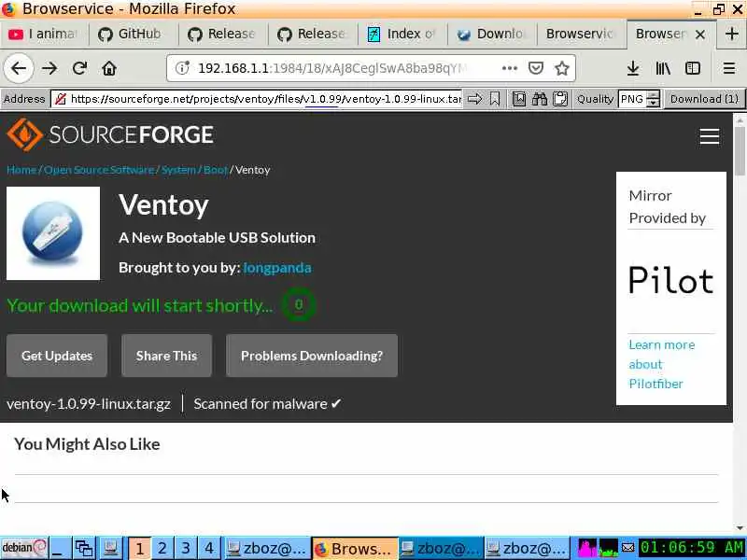Image resolution: width=747 pixels, height=560 pixels.
Task: Switch to workspace 2
Action: point(162,548)
